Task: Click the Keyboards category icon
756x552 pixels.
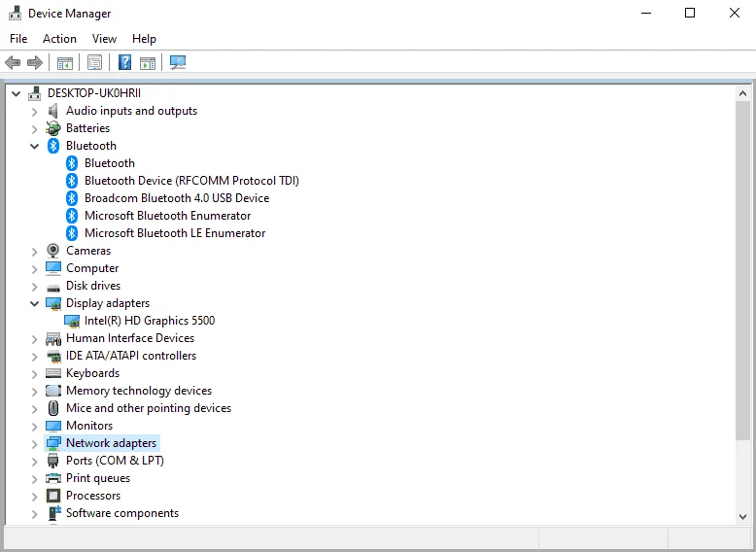Action: [x=53, y=373]
